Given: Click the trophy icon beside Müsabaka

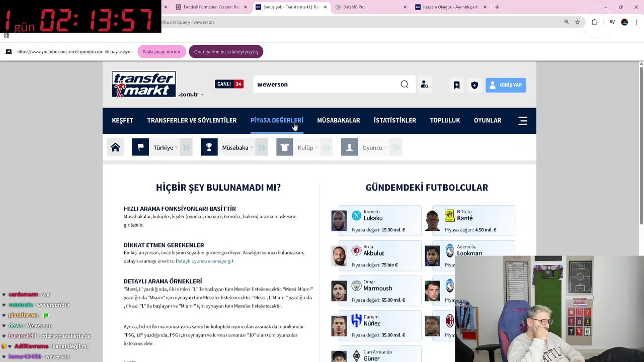Looking at the screenshot, I should pyautogui.click(x=209, y=147).
